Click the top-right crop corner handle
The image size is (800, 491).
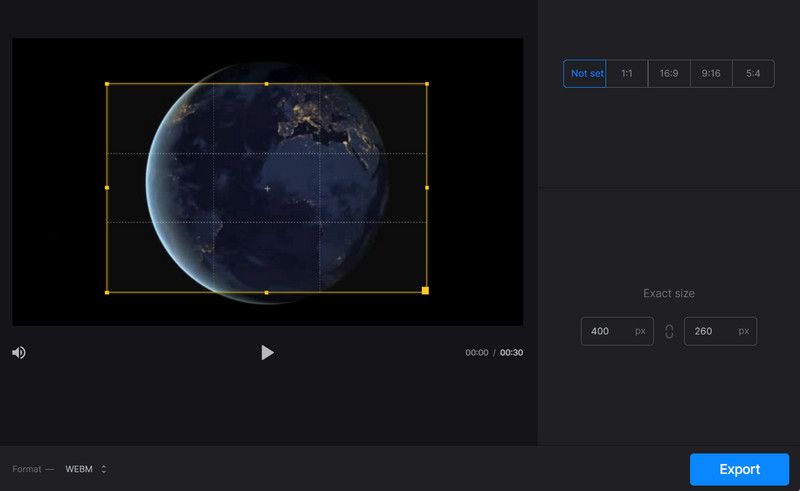click(427, 84)
